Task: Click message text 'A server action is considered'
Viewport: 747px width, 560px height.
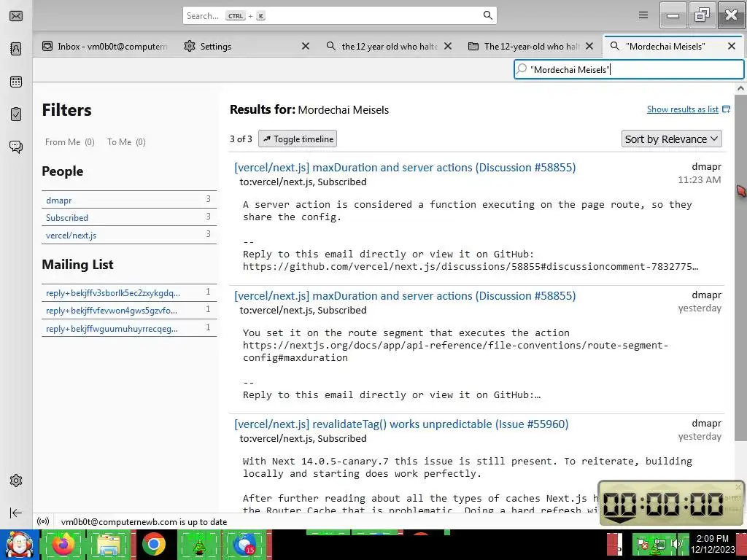Action: (x=467, y=211)
